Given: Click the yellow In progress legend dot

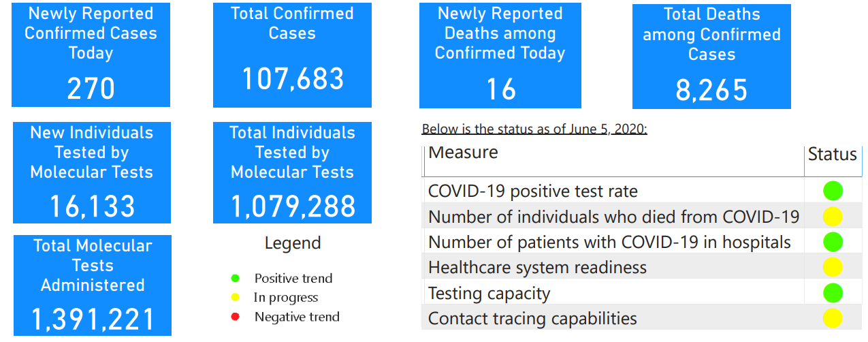Looking at the screenshot, I should coord(236,297).
